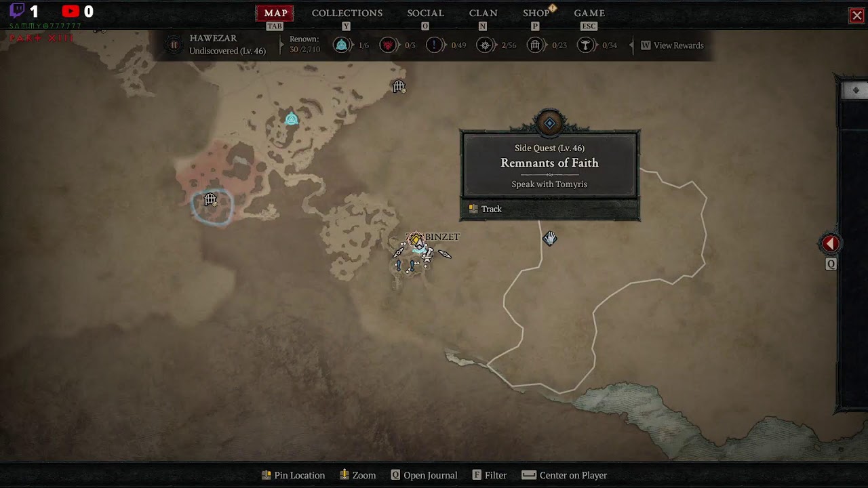Click the Binzet town marker
The image size is (868, 488).
click(416, 240)
